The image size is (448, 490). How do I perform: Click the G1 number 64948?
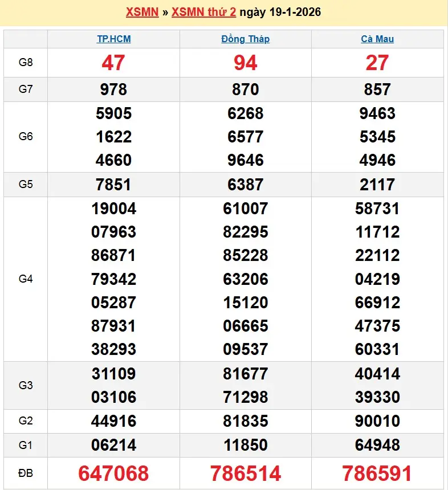pyautogui.click(x=377, y=444)
